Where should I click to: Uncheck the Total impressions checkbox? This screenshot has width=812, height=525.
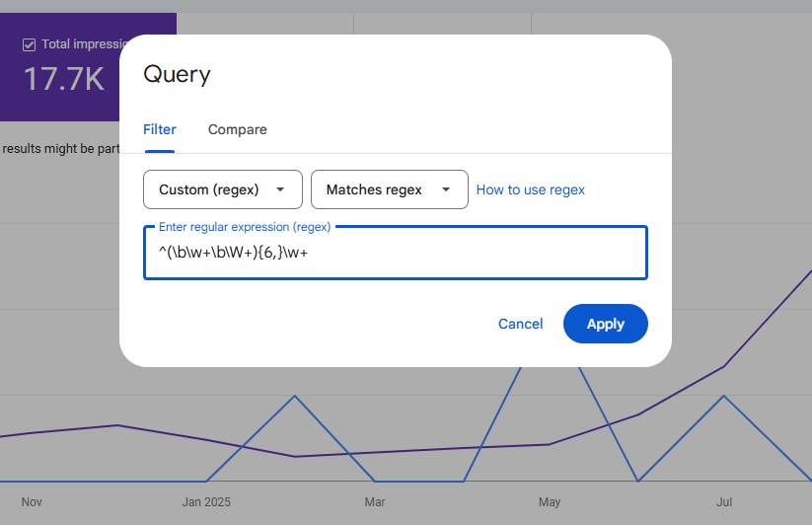(30, 44)
